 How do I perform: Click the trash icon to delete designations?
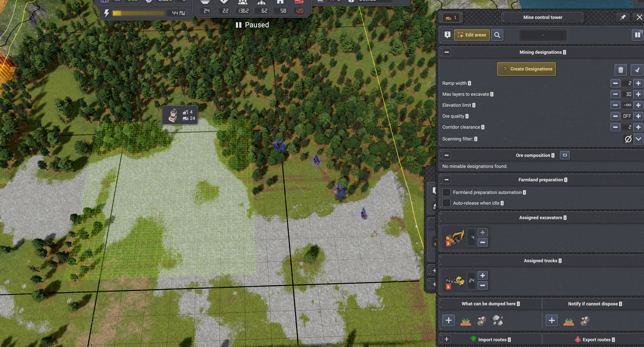621,70
